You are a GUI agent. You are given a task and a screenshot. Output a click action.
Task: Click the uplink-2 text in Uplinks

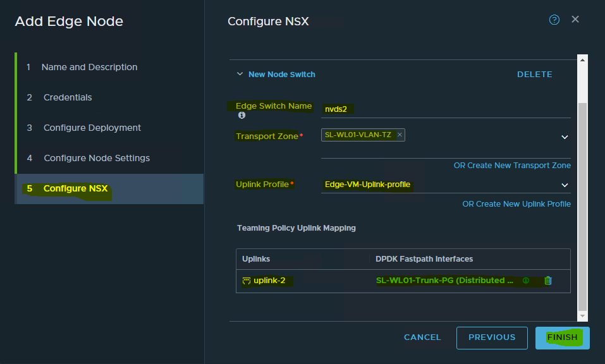pyautogui.click(x=269, y=281)
